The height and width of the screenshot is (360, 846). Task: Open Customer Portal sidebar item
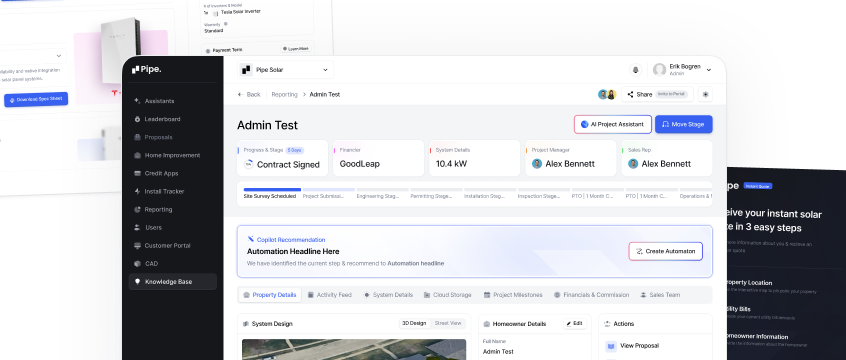(x=172, y=246)
